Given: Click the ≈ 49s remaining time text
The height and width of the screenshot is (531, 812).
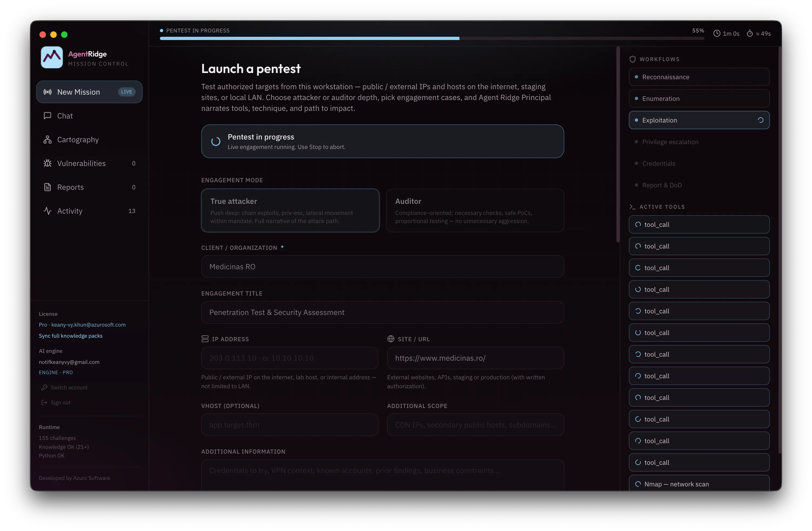Looking at the screenshot, I should click(763, 34).
